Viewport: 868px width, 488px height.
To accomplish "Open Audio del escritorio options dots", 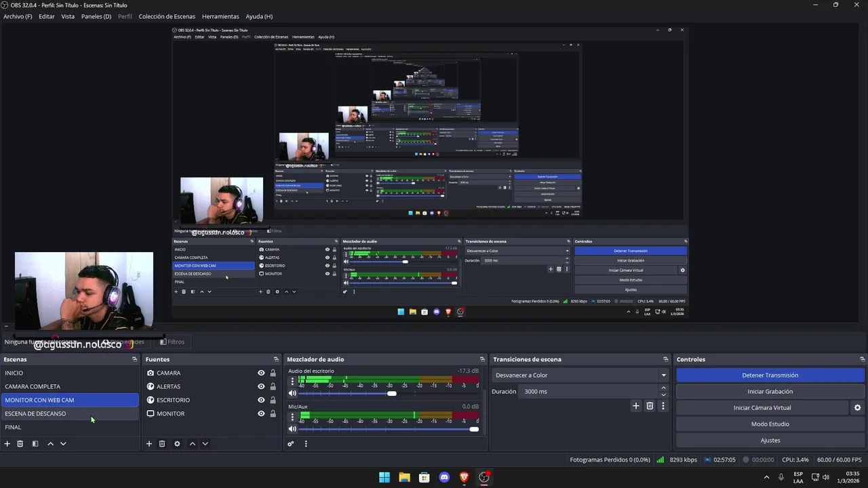I will pyautogui.click(x=293, y=382).
